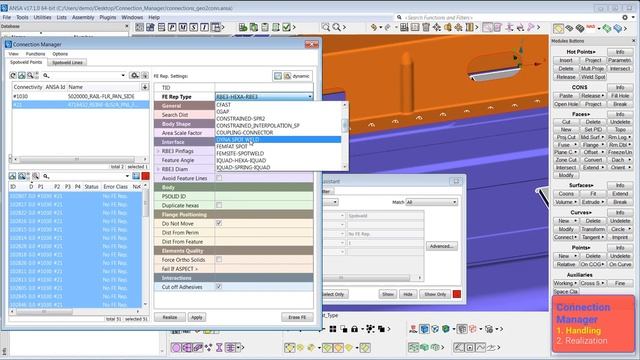
Task: Click the settings gear icon at top right
Action: [x=625, y=18]
